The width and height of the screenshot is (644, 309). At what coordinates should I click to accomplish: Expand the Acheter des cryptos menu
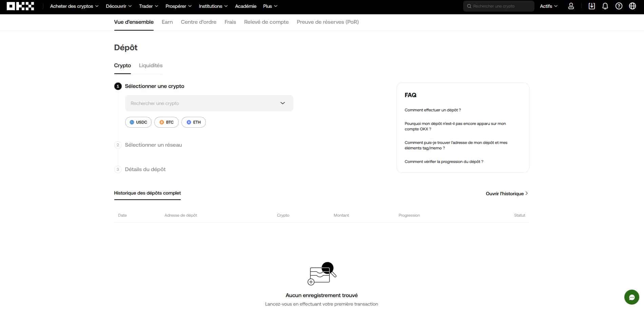[74, 6]
